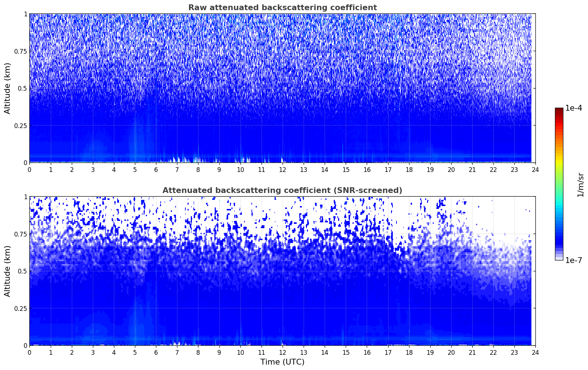Click the upper plot's '1' top altitude tick
Viewport: 588px width, 370px height.
(25, 14)
